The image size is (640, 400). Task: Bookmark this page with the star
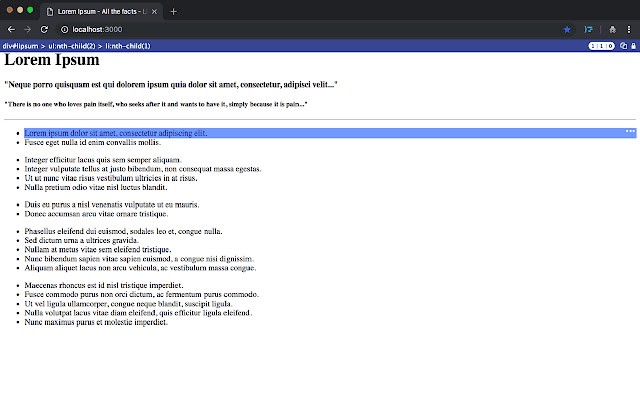(567, 29)
